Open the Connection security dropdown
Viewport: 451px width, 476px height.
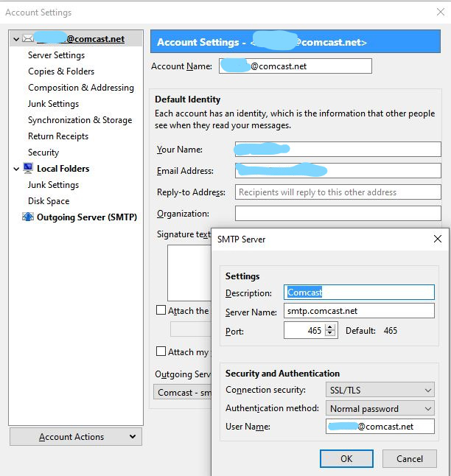(x=380, y=390)
